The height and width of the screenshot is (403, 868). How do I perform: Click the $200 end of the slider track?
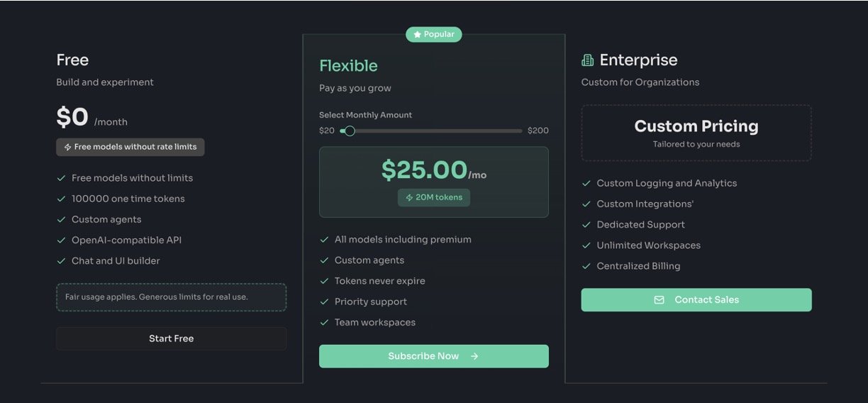pyautogui.click(x=520, y=131)
